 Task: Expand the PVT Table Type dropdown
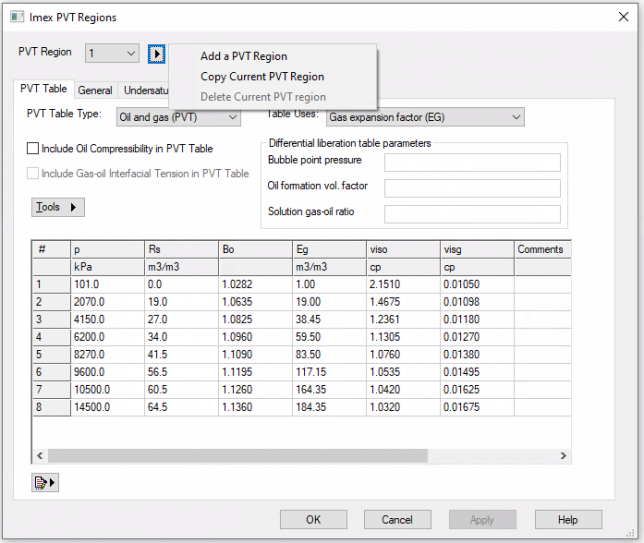[179, 117]
